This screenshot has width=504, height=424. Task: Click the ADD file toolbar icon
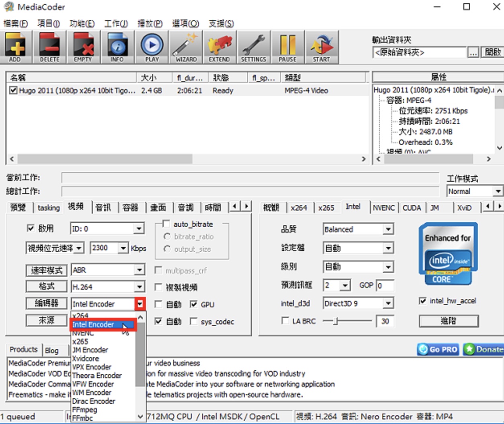pos(15,47)
